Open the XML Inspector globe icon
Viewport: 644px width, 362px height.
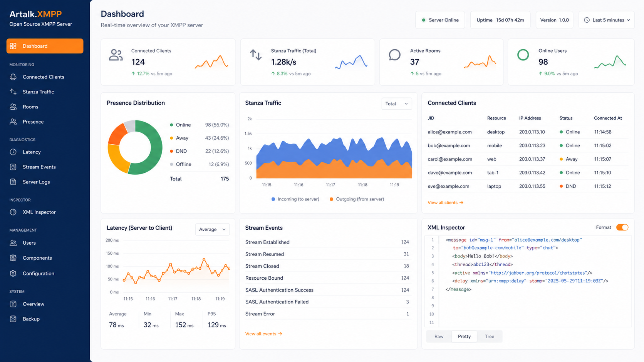pyautogui.click(x=13, y=212)
